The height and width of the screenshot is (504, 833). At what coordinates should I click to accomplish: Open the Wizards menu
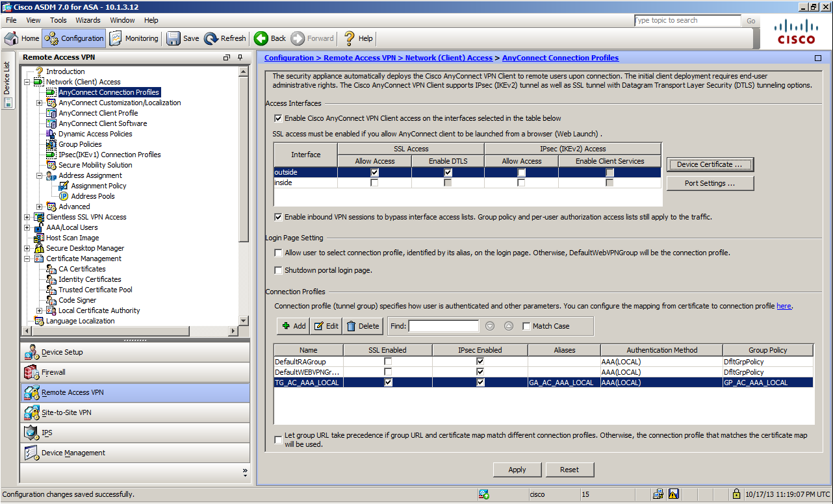88,20
